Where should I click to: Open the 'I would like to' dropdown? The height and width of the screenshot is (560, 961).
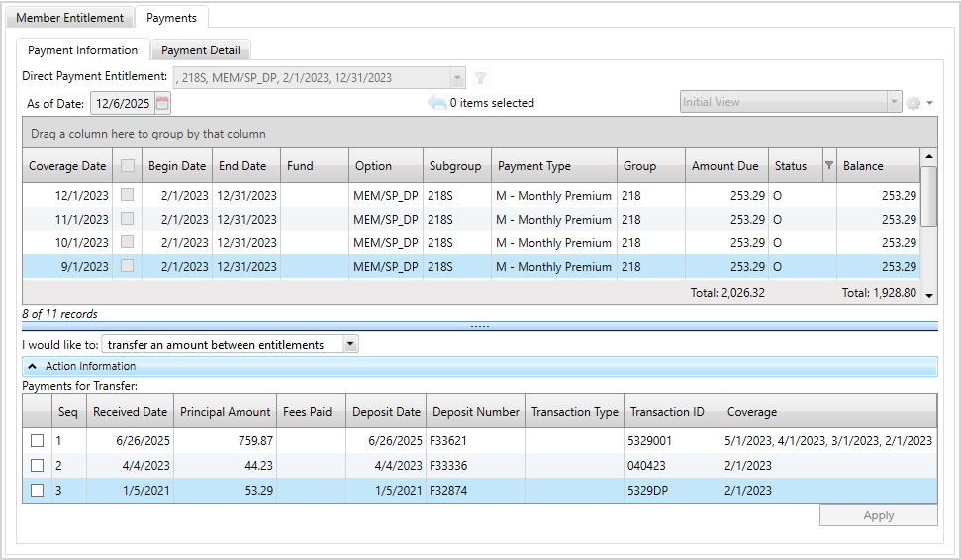pyautogui.click(x=350, y=344)
